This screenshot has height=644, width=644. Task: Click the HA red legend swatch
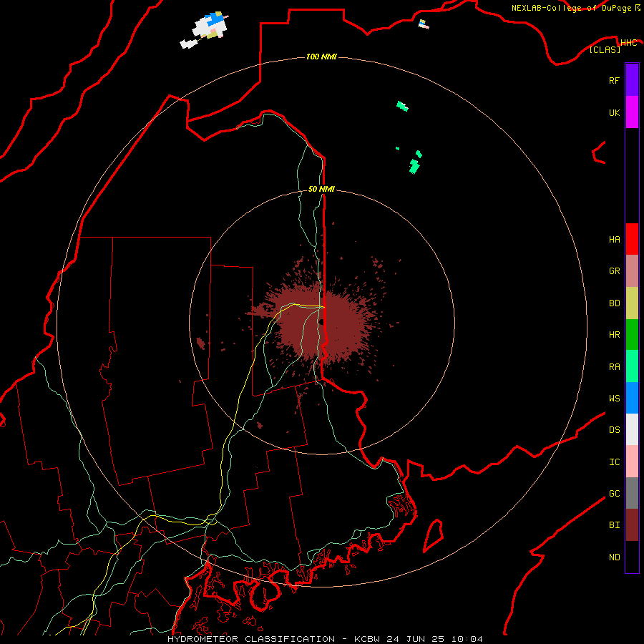[632, 239]
